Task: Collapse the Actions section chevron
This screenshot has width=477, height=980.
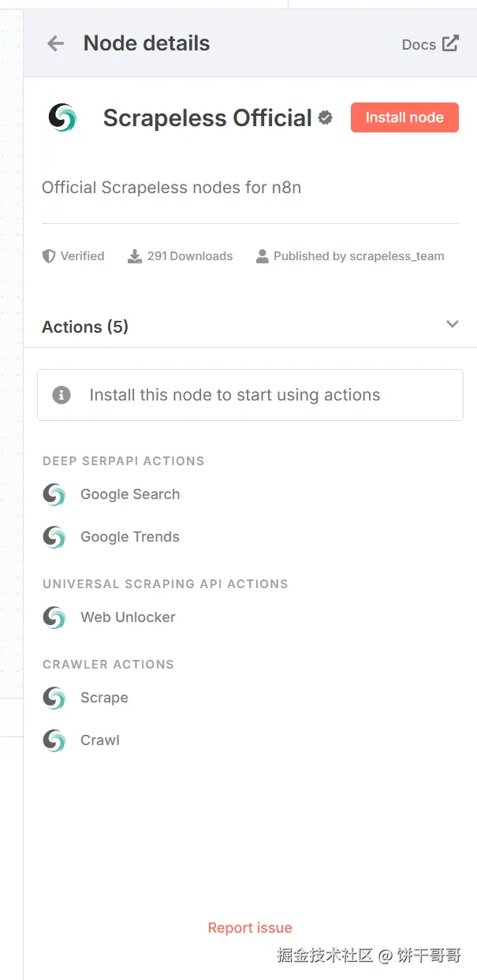Action: coord(452,324)
